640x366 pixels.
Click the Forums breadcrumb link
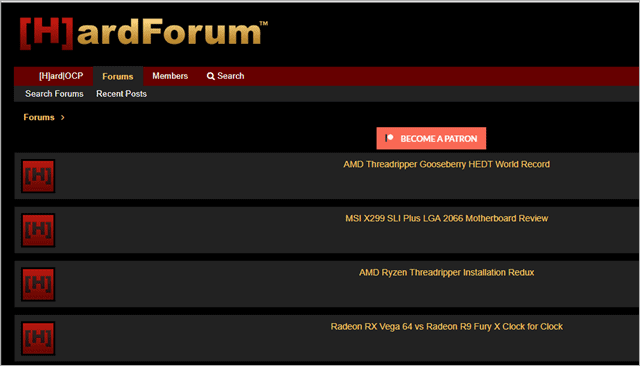39,118
